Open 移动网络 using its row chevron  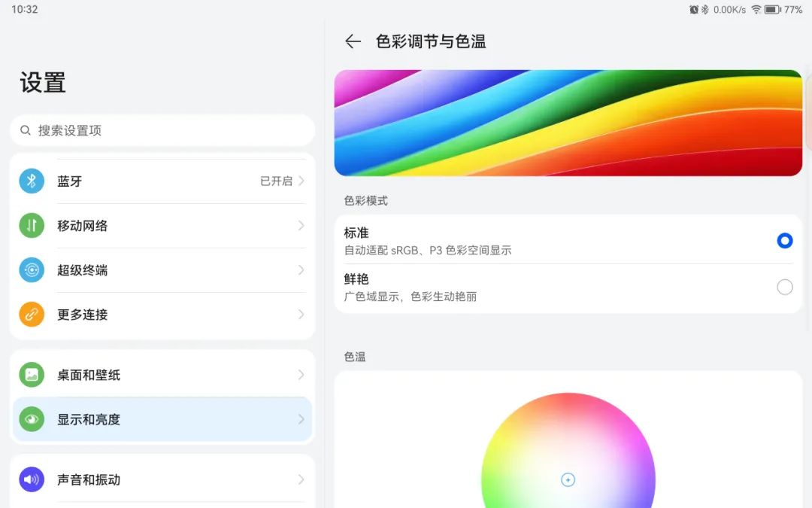pyautogui.click(x=301, y=226)
